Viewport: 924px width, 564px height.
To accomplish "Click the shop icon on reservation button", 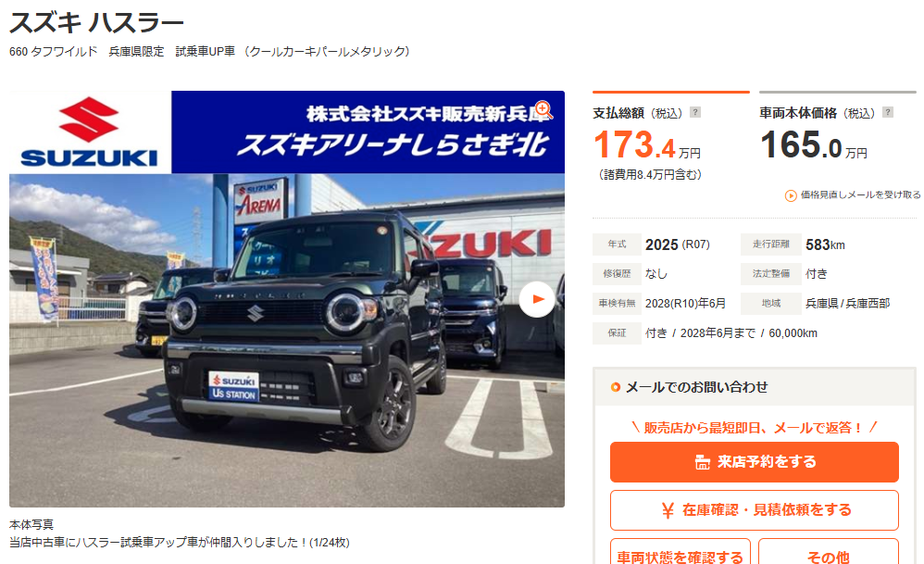I will pos(703,462).
